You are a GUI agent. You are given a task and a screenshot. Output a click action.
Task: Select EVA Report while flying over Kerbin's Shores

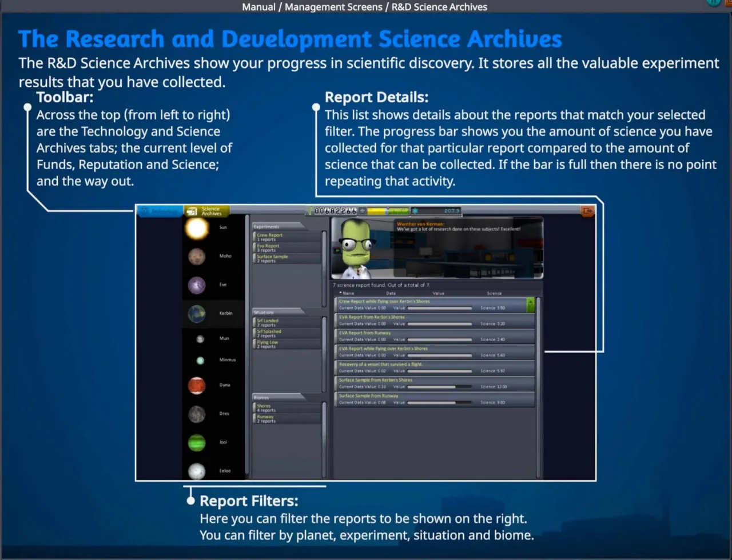[435, 352]
